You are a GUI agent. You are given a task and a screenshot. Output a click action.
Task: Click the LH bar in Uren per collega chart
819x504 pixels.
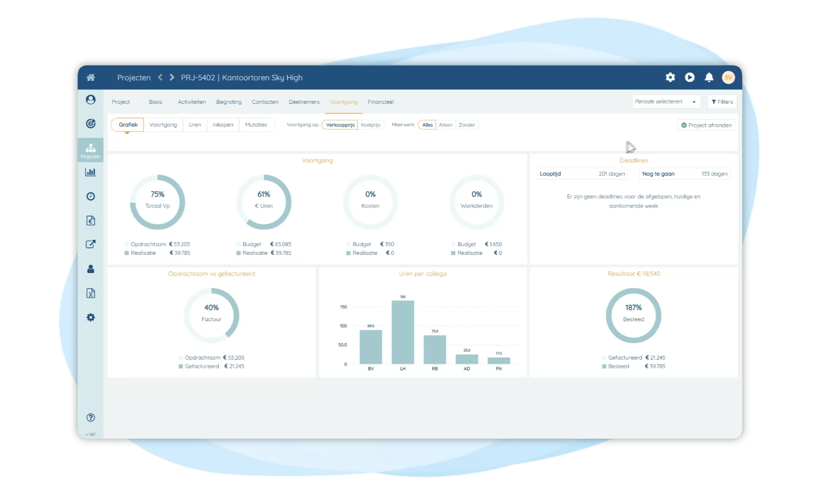coord(402,332)
